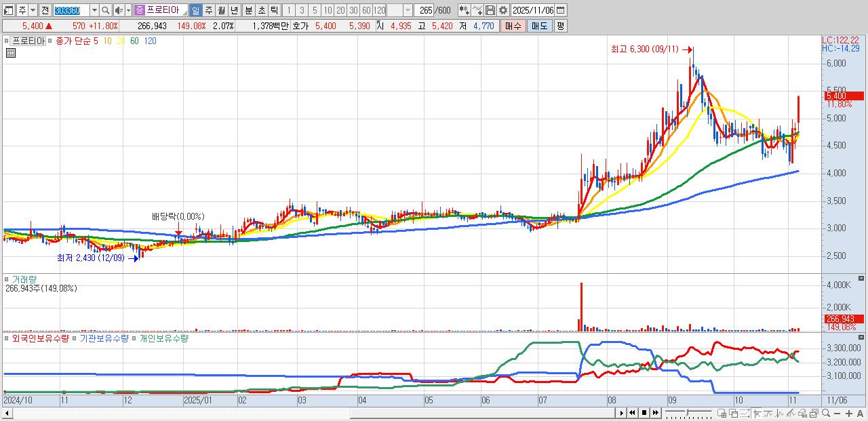Select the 120 interval button in the toolbar
Screen dimensions: 868x421
[x=379, y=10]
